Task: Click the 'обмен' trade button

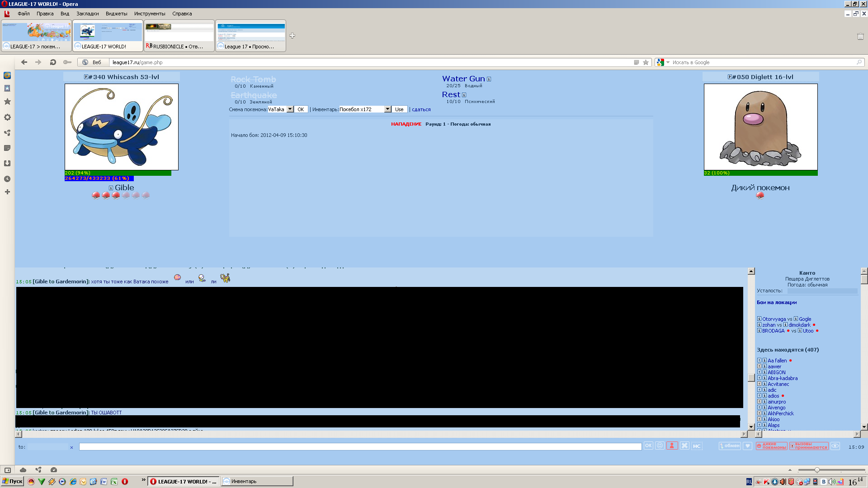Action: click(730, 446)
